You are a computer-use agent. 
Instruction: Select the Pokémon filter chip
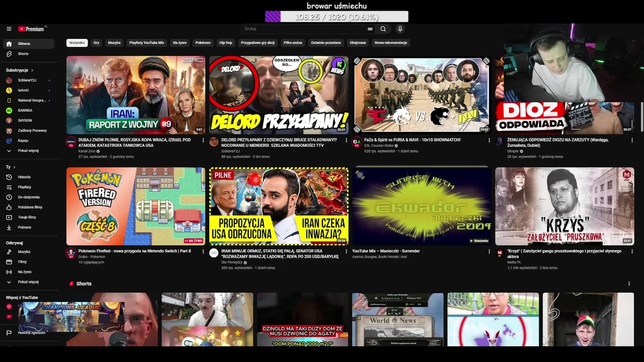[x=203, y=43]
